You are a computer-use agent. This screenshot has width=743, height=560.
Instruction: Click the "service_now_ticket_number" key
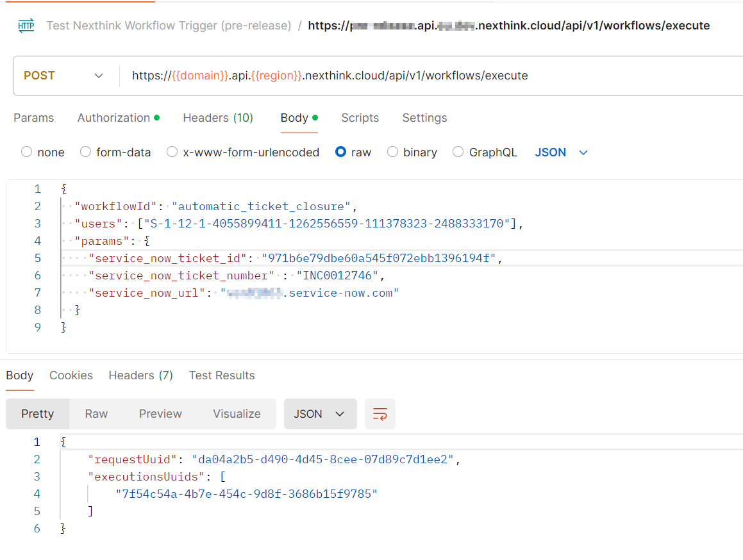tap(181, 276)
